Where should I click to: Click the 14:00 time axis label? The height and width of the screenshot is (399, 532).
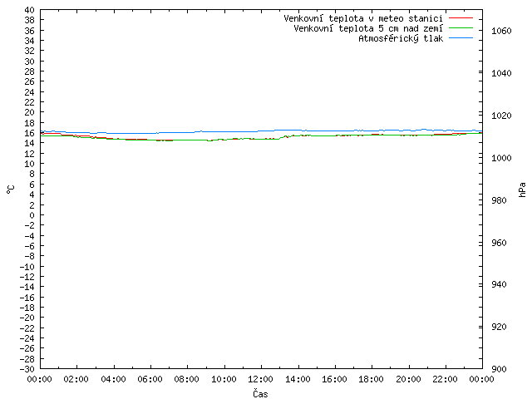click(x=298, y=379)
